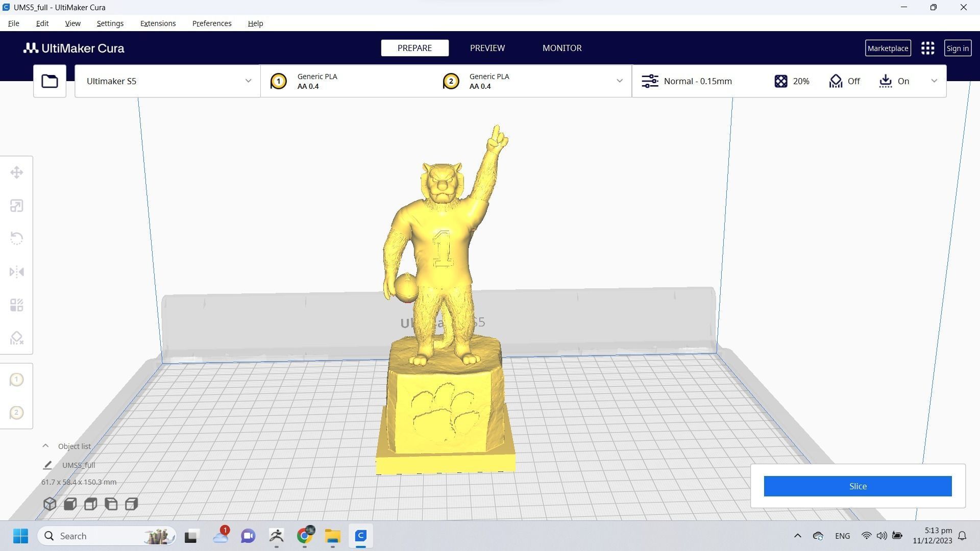980x551 pixels.
Task: Switch to right side view icon
Action: [x=131, y=504]
